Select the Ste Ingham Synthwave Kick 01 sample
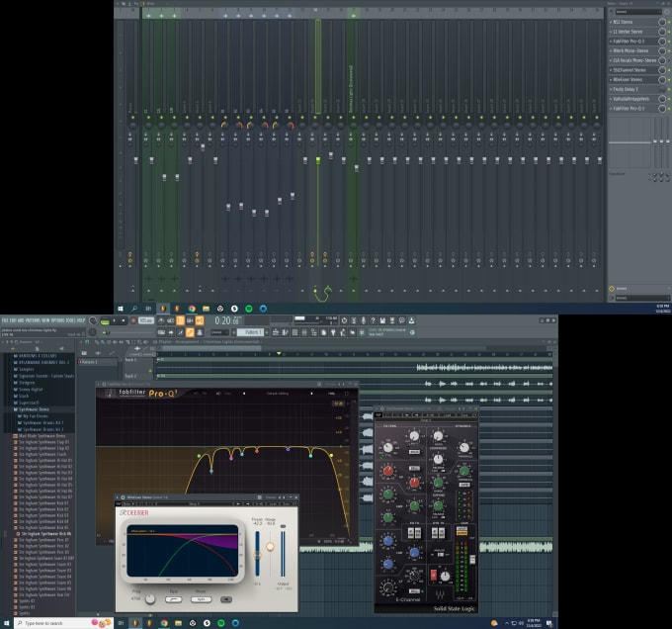672x629 pixels. point(43,503)
